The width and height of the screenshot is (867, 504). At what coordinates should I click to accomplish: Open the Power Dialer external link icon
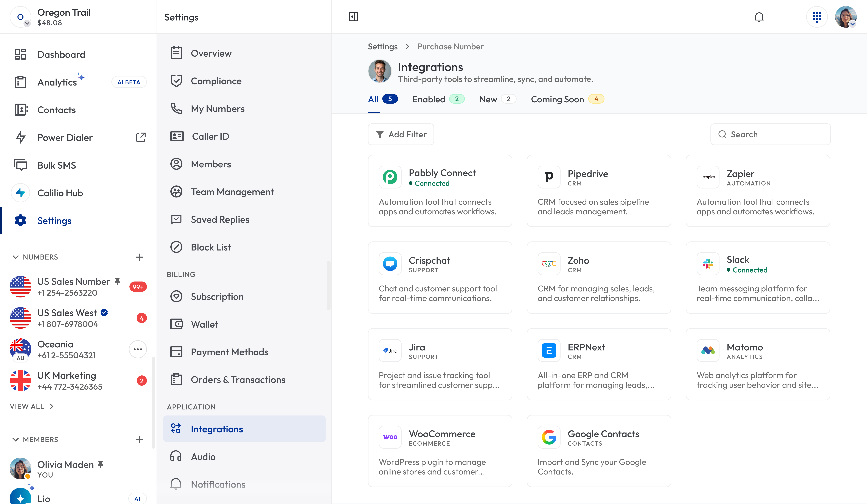(x=141, y=137)
